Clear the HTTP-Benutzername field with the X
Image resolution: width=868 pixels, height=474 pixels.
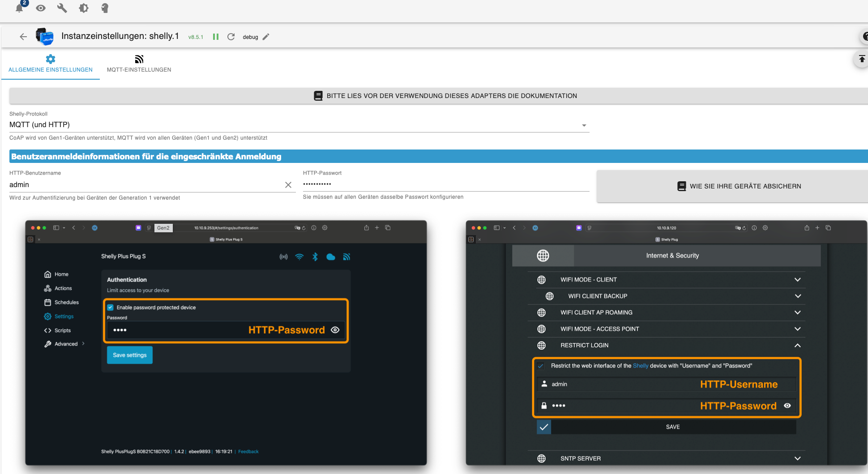click(x=288, y=185)
